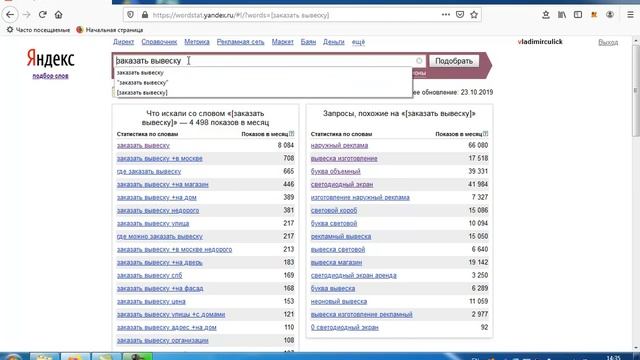This screenshot has height=360, width=640.
Task: Click the tracking protection shield icon
Action: click(x=131, y=15)
